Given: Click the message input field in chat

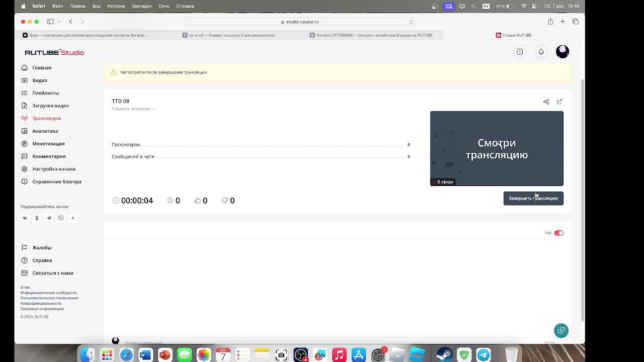Looking at the screenshot, I should (x=332, y=342).
